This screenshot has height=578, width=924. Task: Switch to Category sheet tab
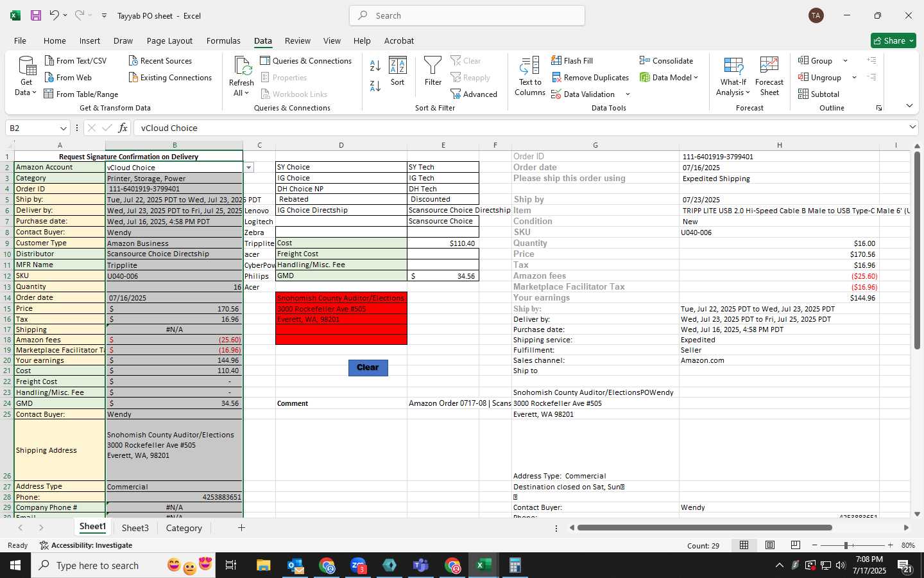tap(184, 528)
